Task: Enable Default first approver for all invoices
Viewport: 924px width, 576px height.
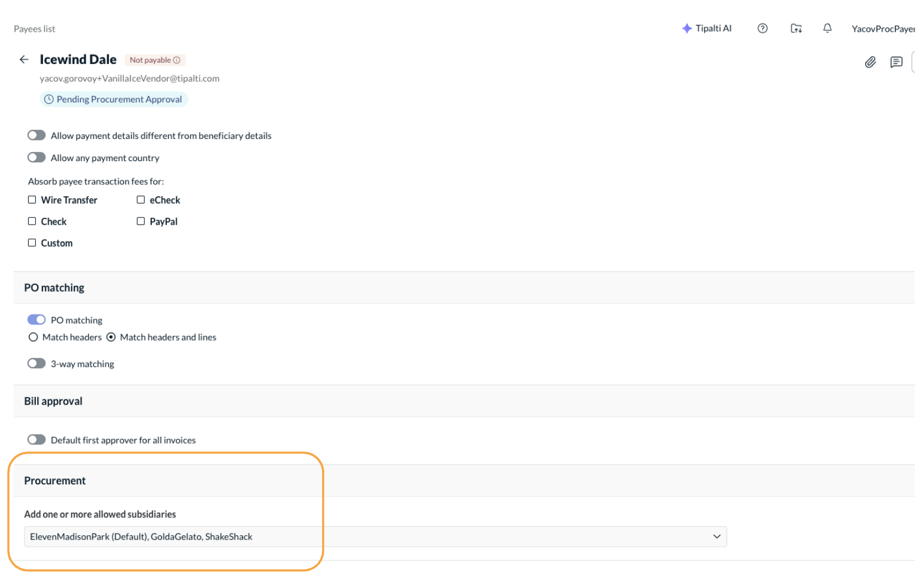Action: click(37, 439)
